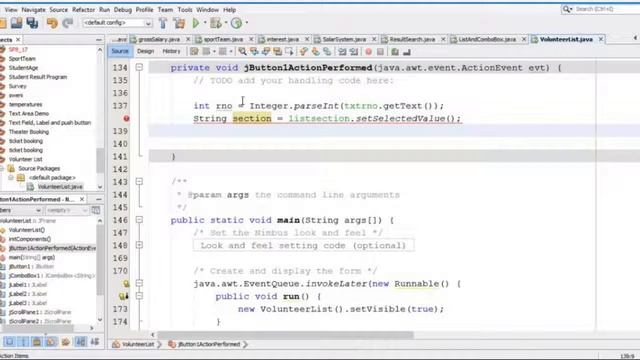
Task: Collapse the default package tree node
Action: coord(11,178)
